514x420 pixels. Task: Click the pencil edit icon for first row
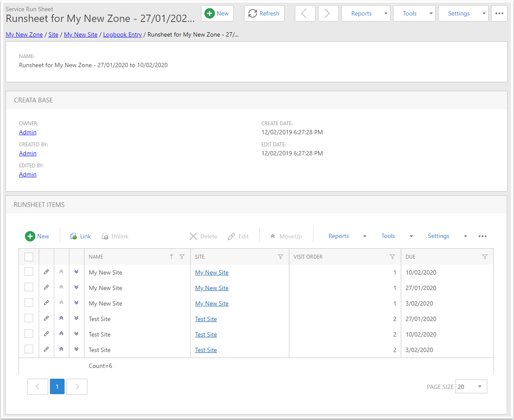pyautogui.click(x=46, y=272)
